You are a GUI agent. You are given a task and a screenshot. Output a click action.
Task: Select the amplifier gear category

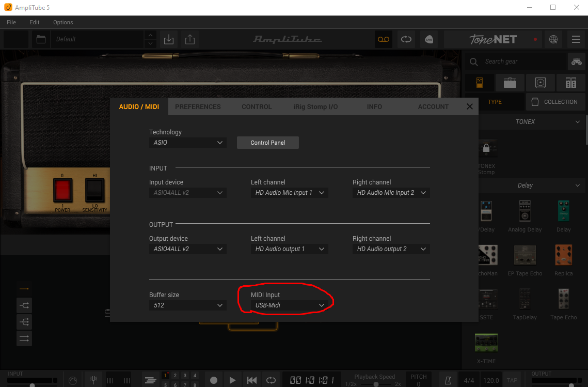[x=510, y=83]
